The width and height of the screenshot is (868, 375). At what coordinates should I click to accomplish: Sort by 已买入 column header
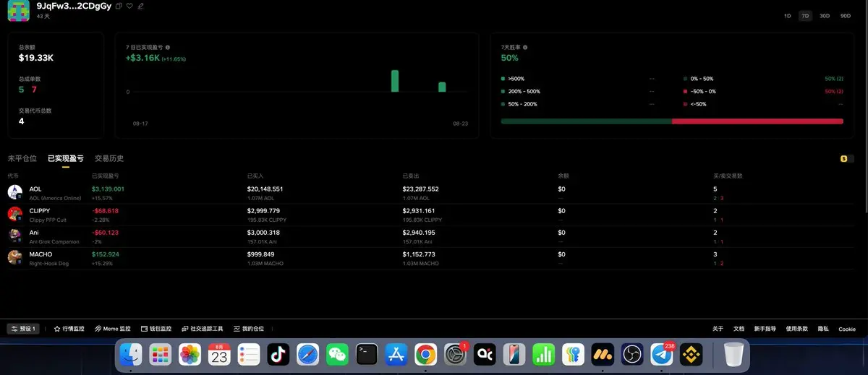point(255,176)
